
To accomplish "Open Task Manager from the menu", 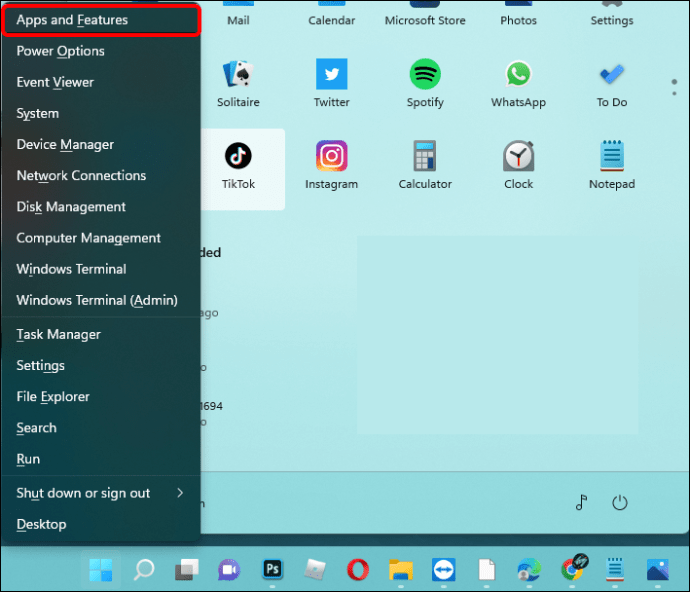I will tap(101, 335).
